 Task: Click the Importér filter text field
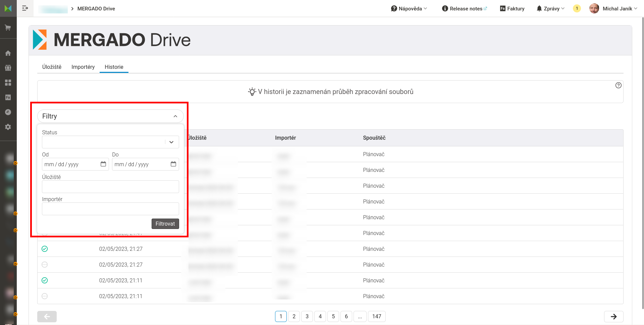[110, 209]
